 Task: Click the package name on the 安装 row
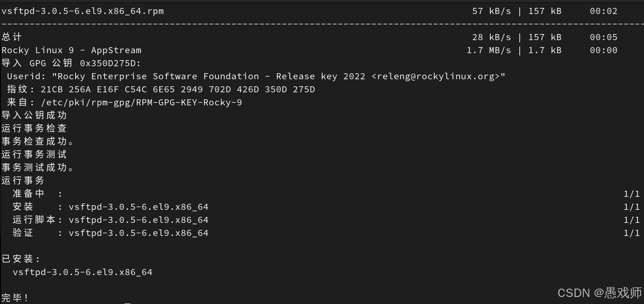139,207
